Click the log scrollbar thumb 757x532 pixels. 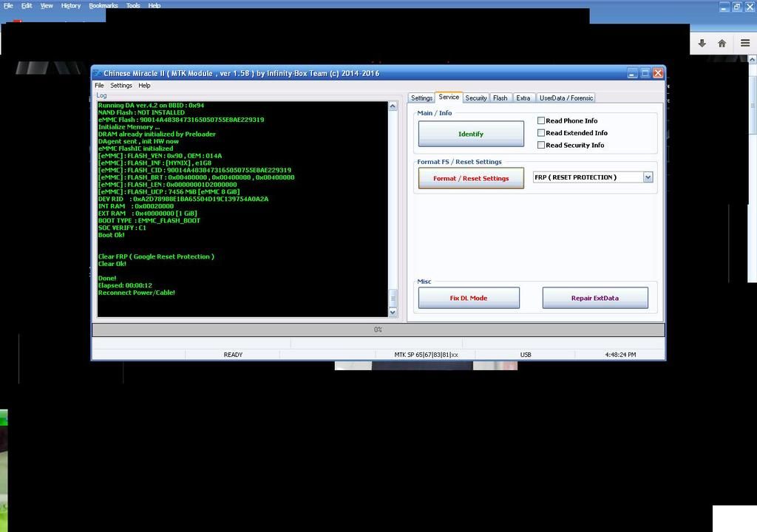pos(393,297)
